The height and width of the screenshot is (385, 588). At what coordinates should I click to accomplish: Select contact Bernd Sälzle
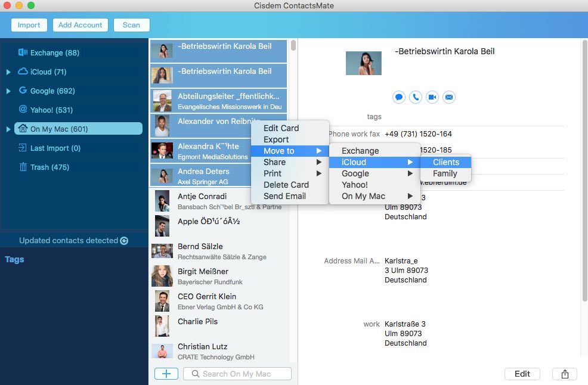coord(219,251)
